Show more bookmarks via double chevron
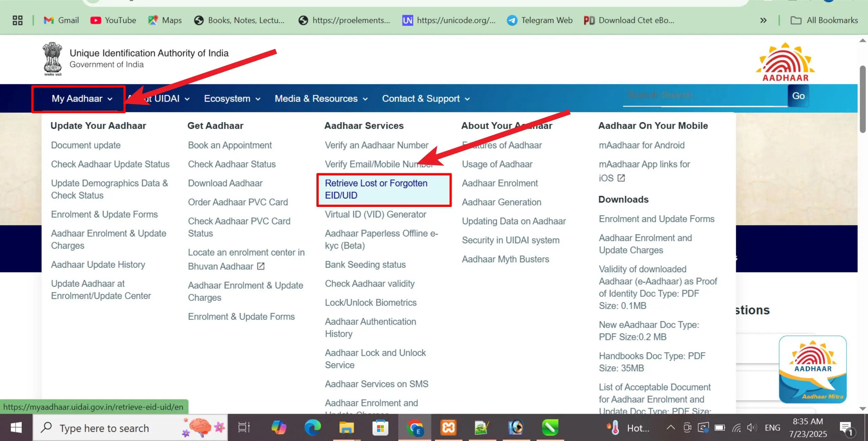868x441 pixels. pyautogui.click(x=763, y=20)
